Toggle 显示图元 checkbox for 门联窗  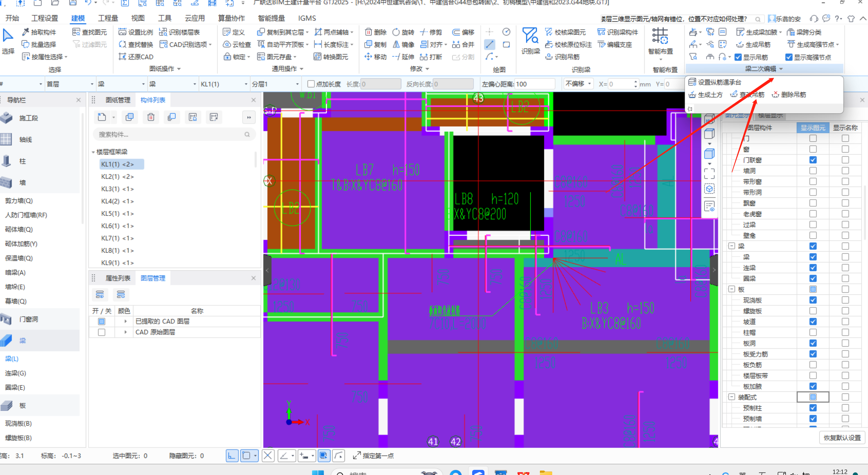click(813, 160)
